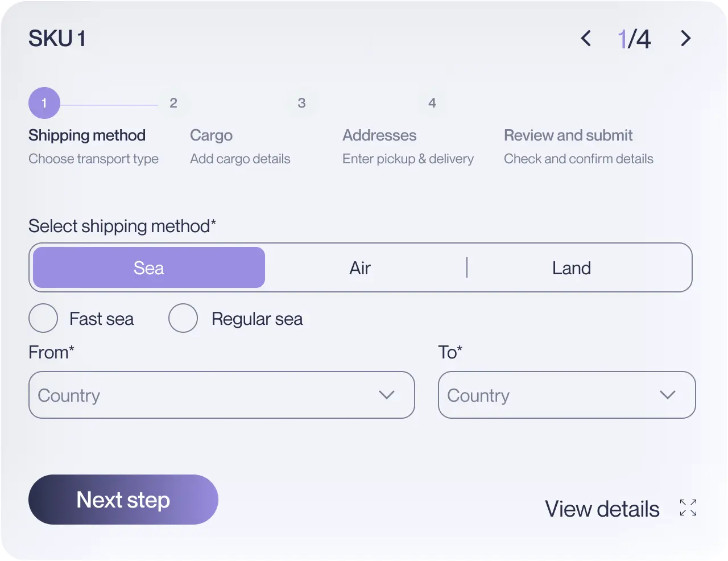Click the step 1 circle indicator
Screen dimensions: 728x561
[44, 103]
